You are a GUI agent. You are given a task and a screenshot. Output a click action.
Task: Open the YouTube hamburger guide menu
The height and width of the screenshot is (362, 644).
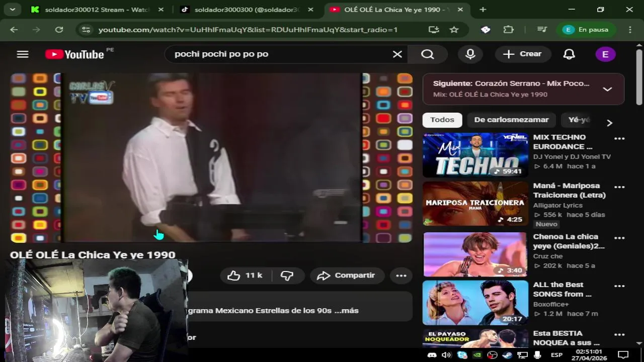[x=23, y=54]
